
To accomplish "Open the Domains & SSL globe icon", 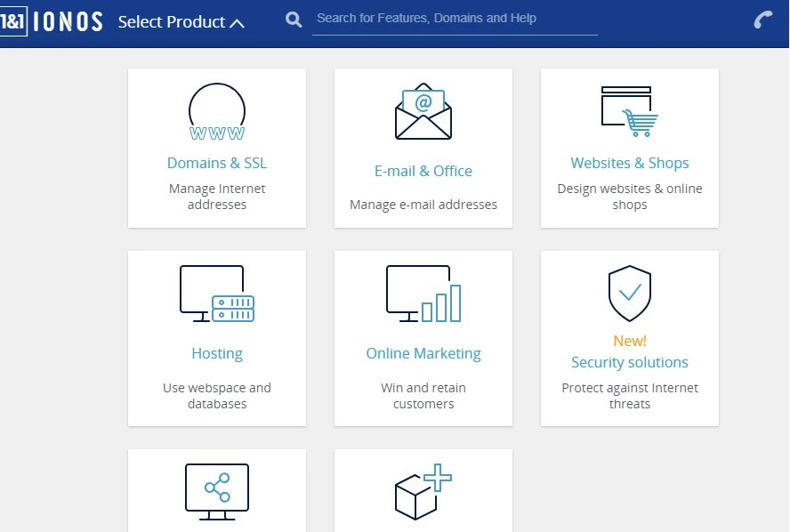I will 217,112.
